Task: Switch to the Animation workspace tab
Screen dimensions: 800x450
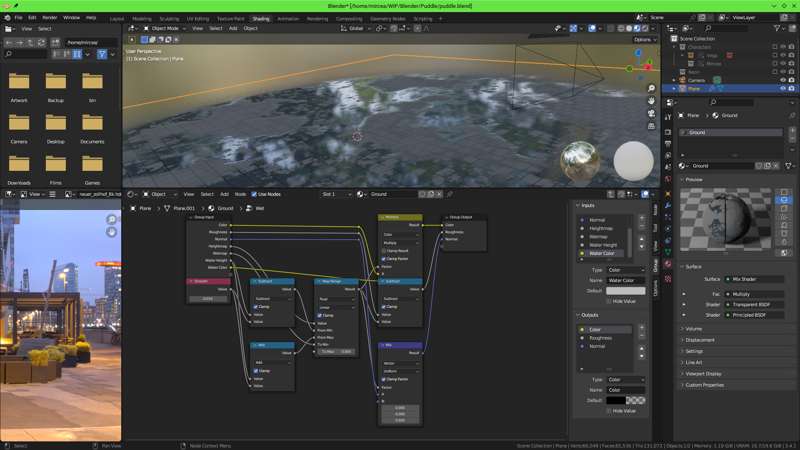Action: click(288, 18)
